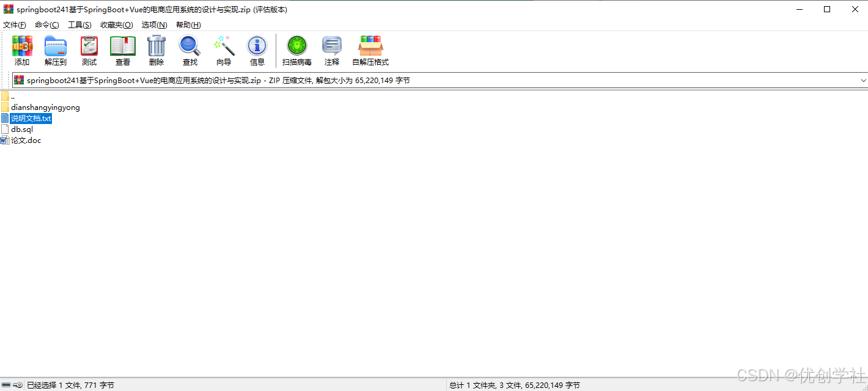Show archive Info (信息) icon
The height and width of the screenshot is (391, 868).
click(257, 46)
